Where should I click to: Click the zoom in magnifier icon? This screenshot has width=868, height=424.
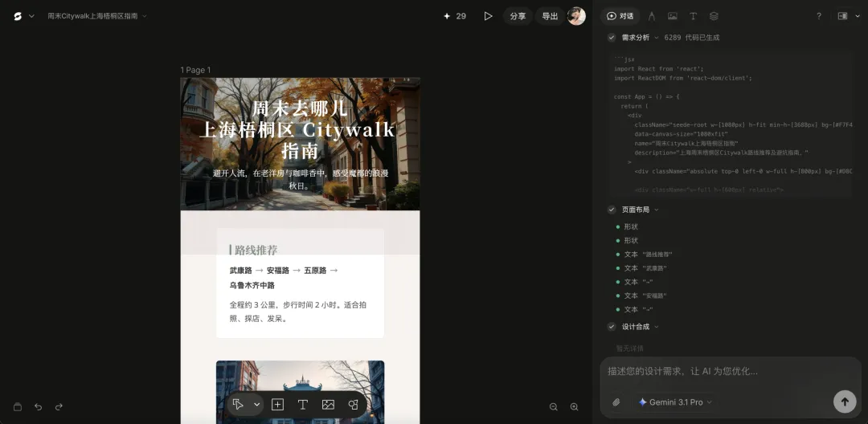[x=574, y=407]
